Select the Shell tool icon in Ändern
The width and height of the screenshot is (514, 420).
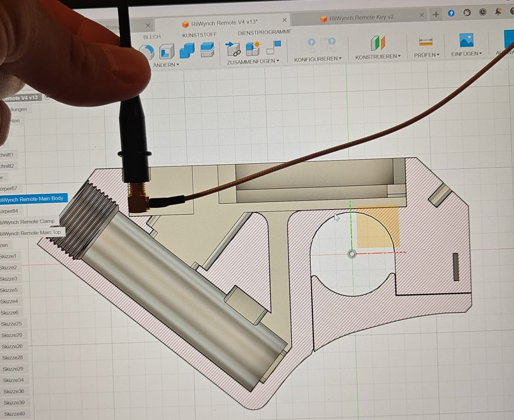(167, 52)
